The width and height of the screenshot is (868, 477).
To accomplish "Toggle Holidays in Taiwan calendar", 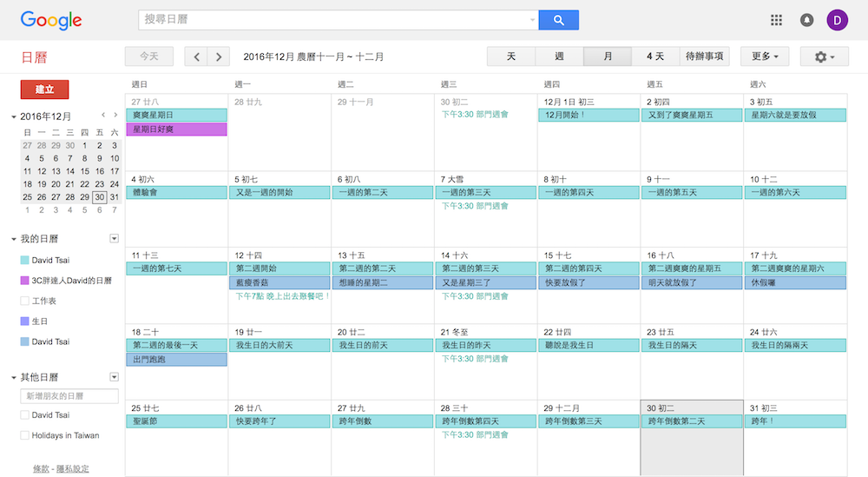I will [24, 435].
